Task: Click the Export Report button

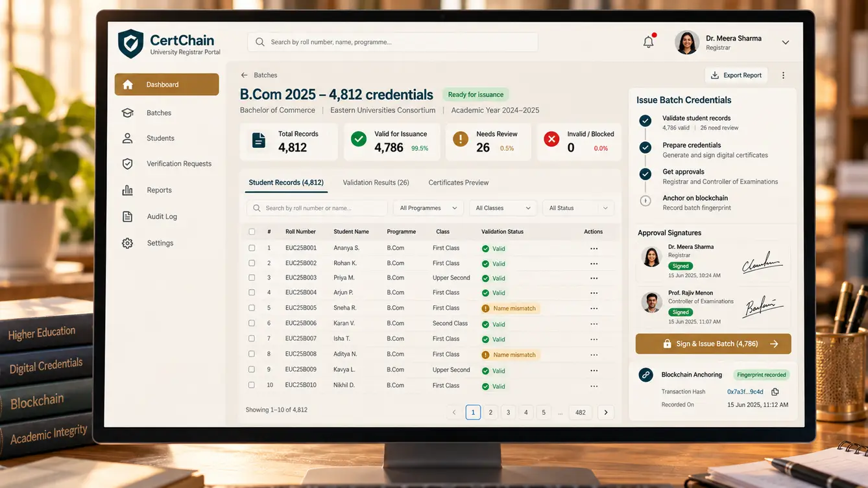Action: [736, 75]
